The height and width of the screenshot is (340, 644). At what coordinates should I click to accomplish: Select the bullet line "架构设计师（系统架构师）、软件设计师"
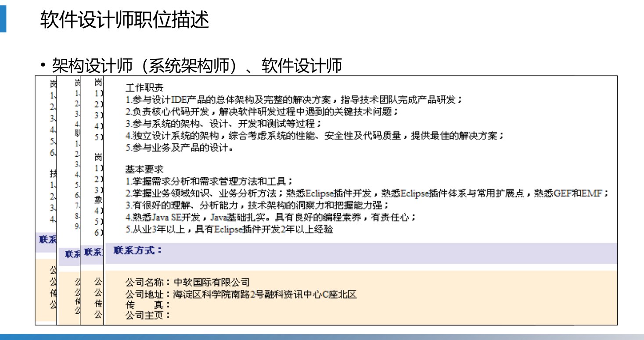point(191,66)
